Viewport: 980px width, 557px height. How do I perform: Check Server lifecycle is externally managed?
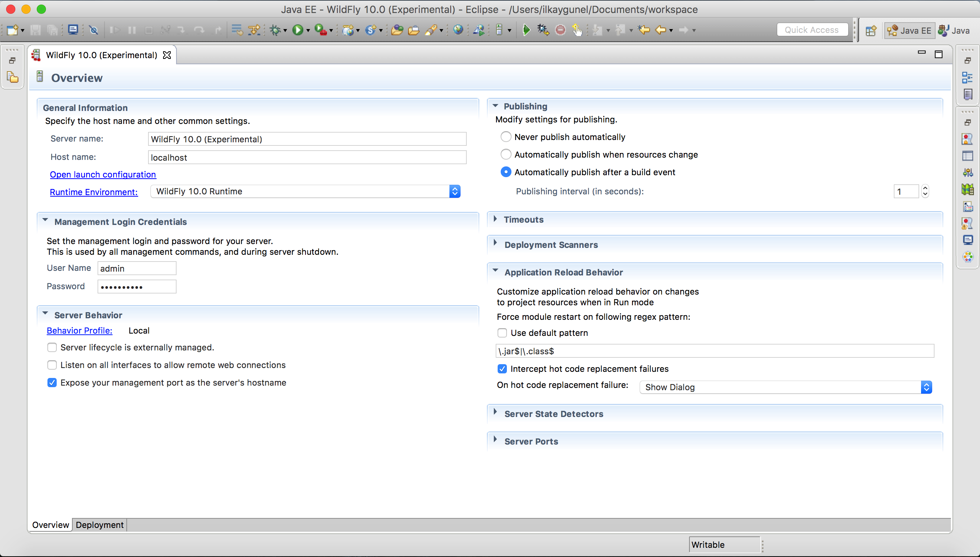(x=52, y=347)
